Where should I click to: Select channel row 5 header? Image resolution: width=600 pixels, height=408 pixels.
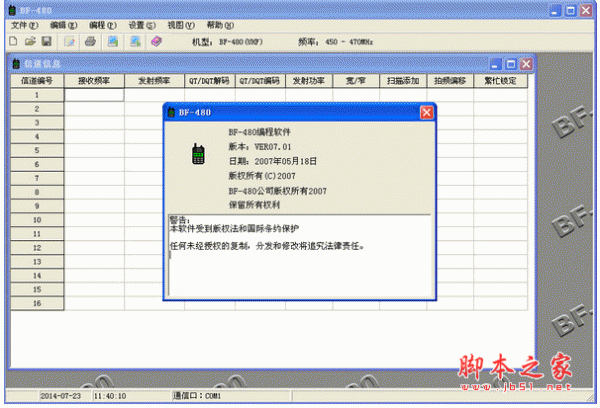tap(37, 150)
